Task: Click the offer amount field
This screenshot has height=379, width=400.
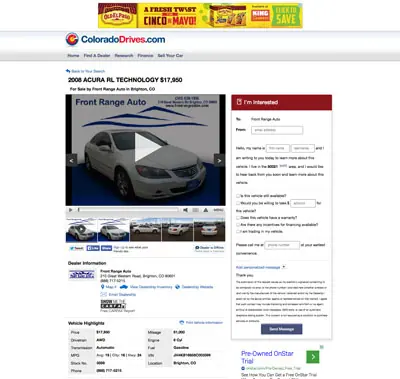Action: tap(303, 203)
